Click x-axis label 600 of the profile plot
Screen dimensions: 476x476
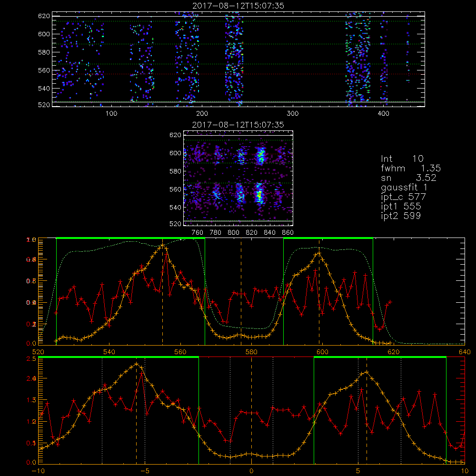click(322, 352)
